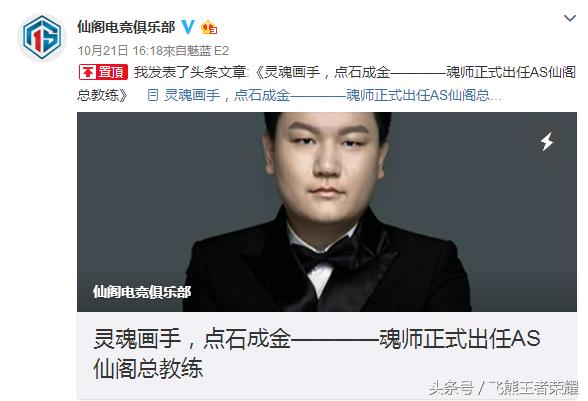Image resolution: width=588 pixels, height=401 pixels.
Task: Click the blue verified V badge
Action: coord(188,27)
